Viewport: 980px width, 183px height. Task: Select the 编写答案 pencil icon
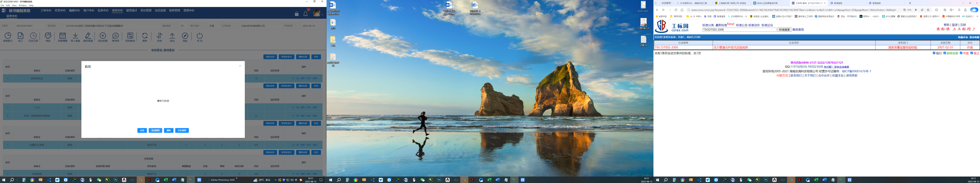[88, 37]
